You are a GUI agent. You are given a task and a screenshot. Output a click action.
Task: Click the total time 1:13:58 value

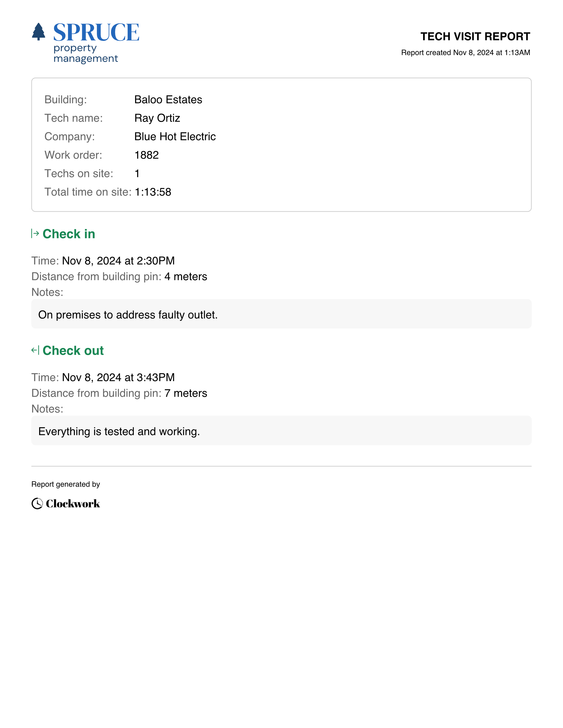pos(153,192)
